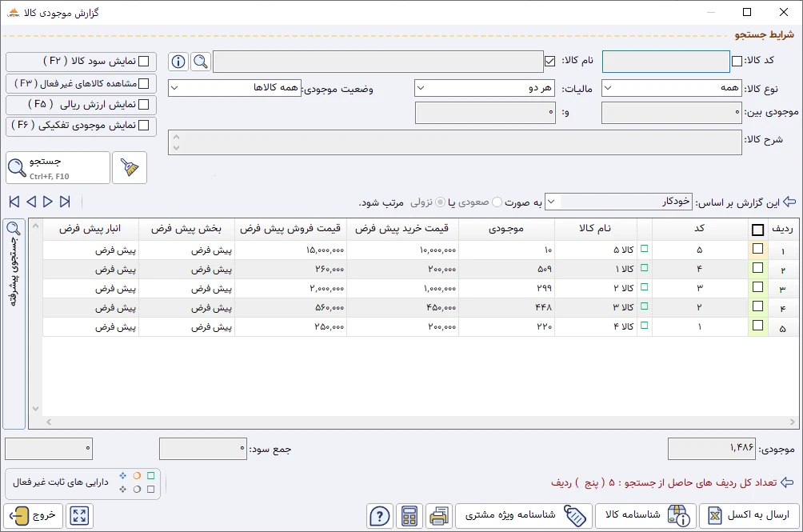Toggle fullscreen with the expand arrows icon

tap(79, 516)
